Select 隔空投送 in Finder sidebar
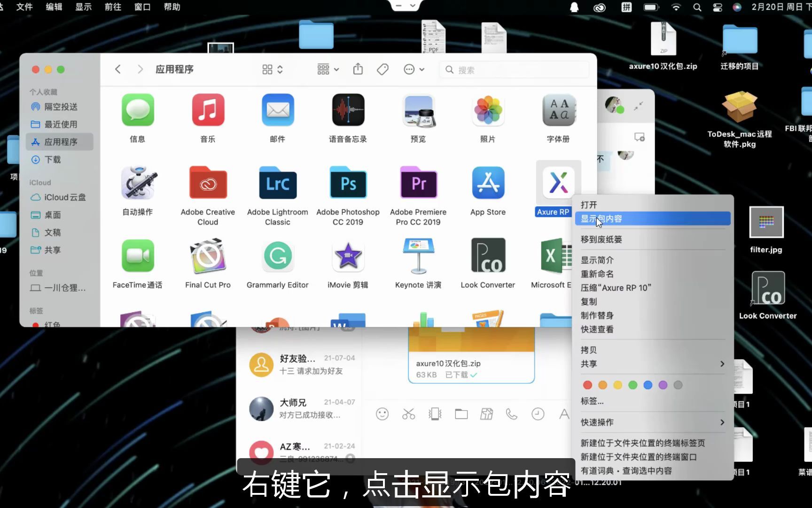812x508 pixels. 60,107
